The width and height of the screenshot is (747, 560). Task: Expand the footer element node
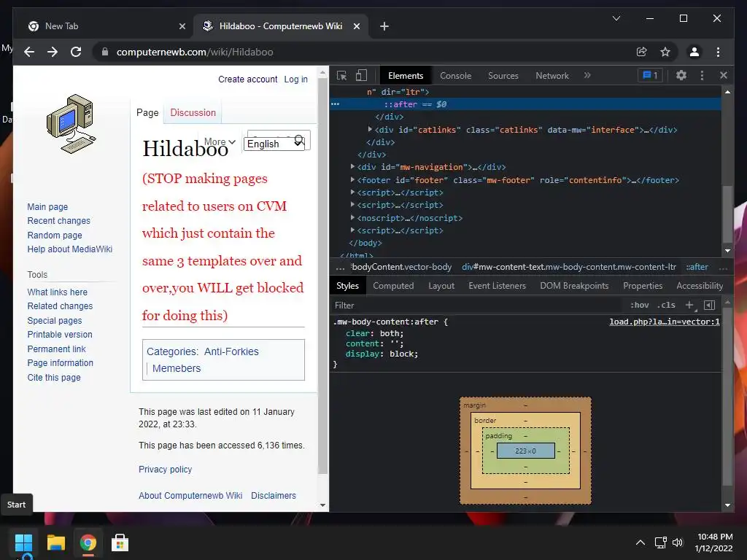352,179
